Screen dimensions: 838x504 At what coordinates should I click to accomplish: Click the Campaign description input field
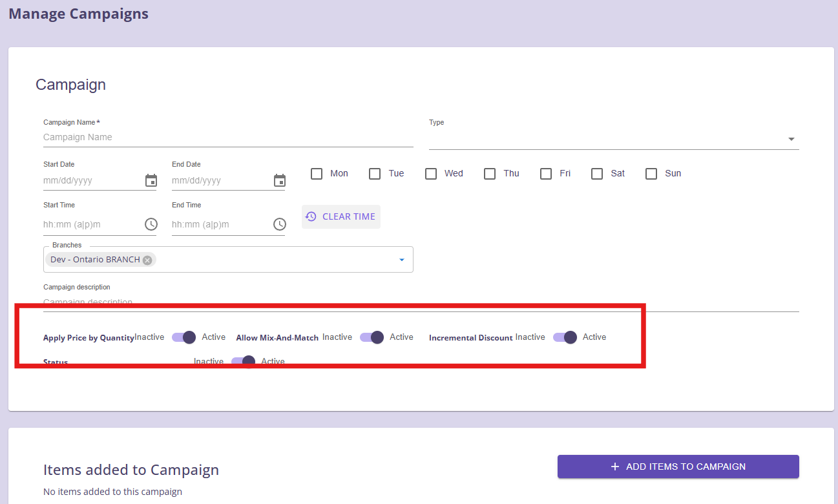420,302
